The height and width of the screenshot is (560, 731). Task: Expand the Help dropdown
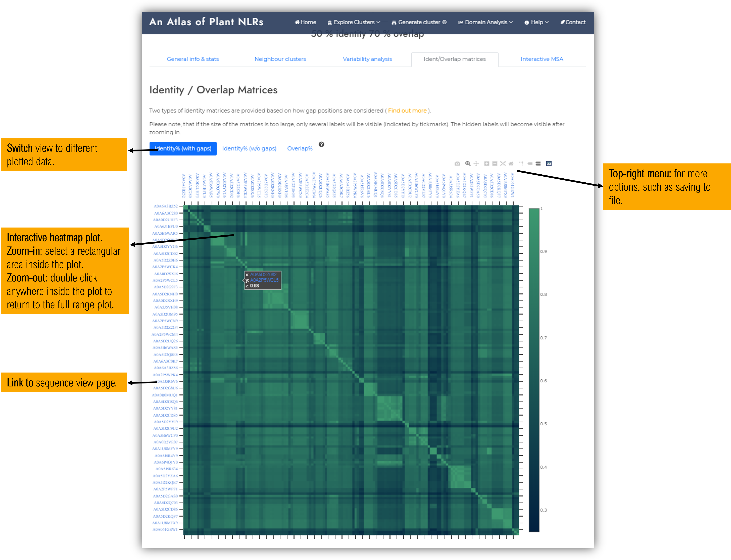pos(536,22)
